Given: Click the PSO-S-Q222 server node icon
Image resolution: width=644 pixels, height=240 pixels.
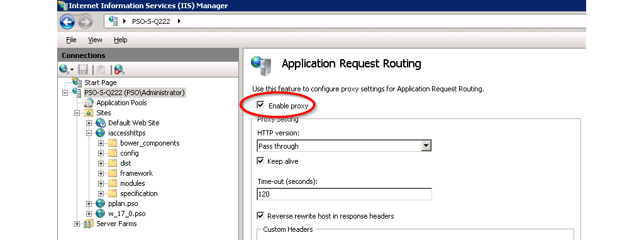Looking at the screenshot, I should tap(77, 93).
